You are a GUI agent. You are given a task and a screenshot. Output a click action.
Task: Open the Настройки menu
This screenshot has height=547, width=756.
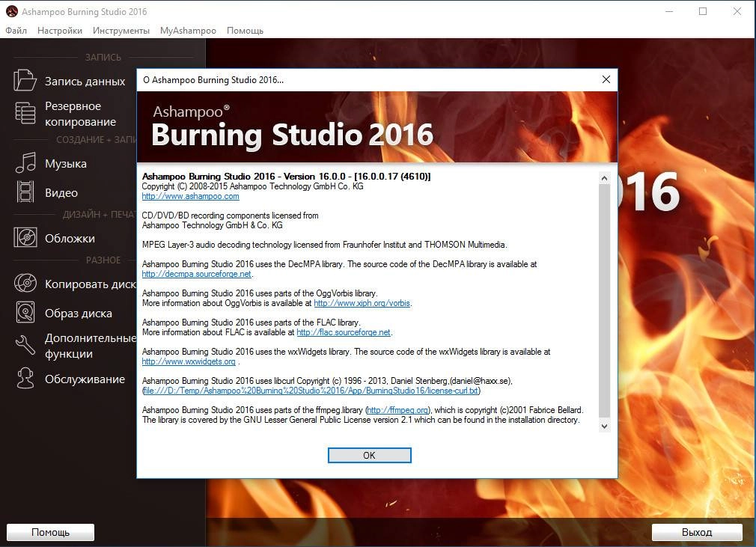[60, 31]
